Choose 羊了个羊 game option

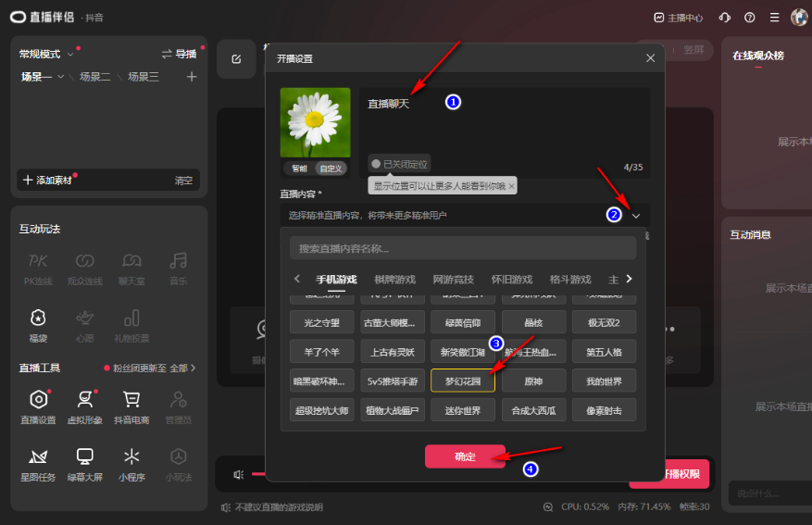click(x=321, y=352)
